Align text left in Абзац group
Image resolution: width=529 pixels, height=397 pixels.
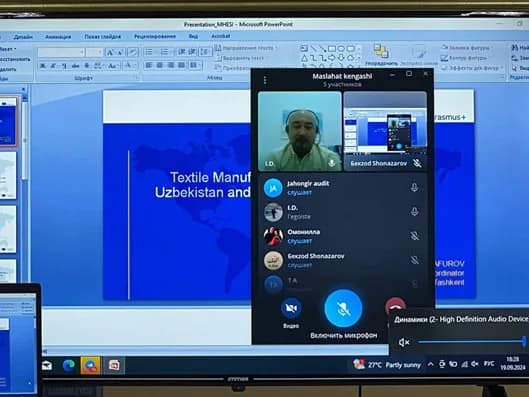click(x=149, y=65)
